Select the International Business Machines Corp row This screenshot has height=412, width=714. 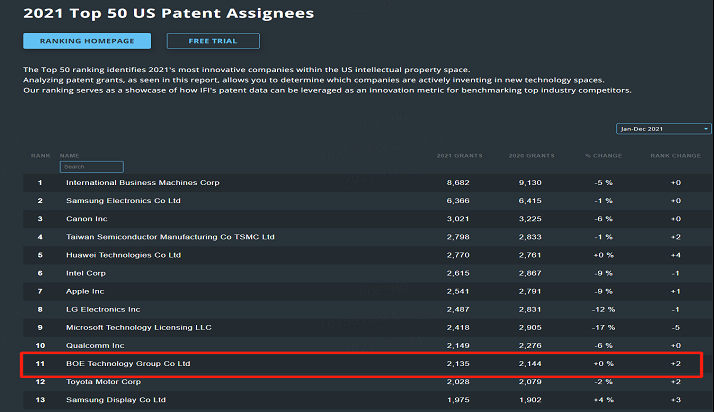(x=142, y=183)
